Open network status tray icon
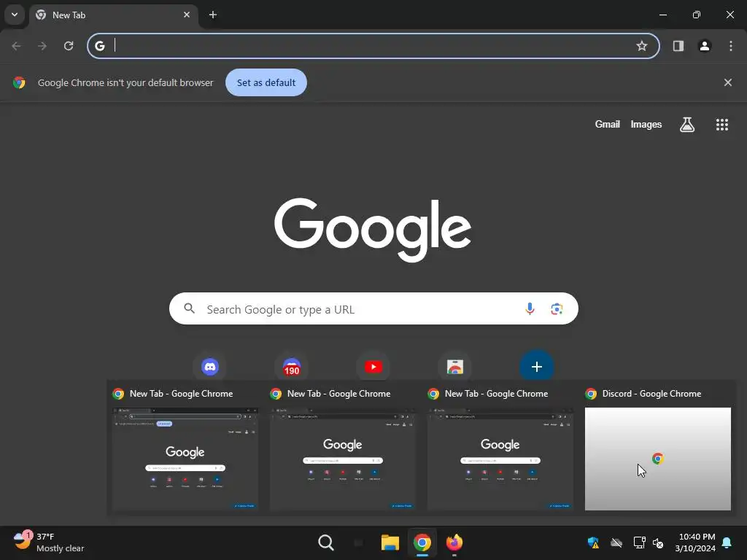Image resolution: width=747 pixels, height=560 pixels. tap(639, 542)
